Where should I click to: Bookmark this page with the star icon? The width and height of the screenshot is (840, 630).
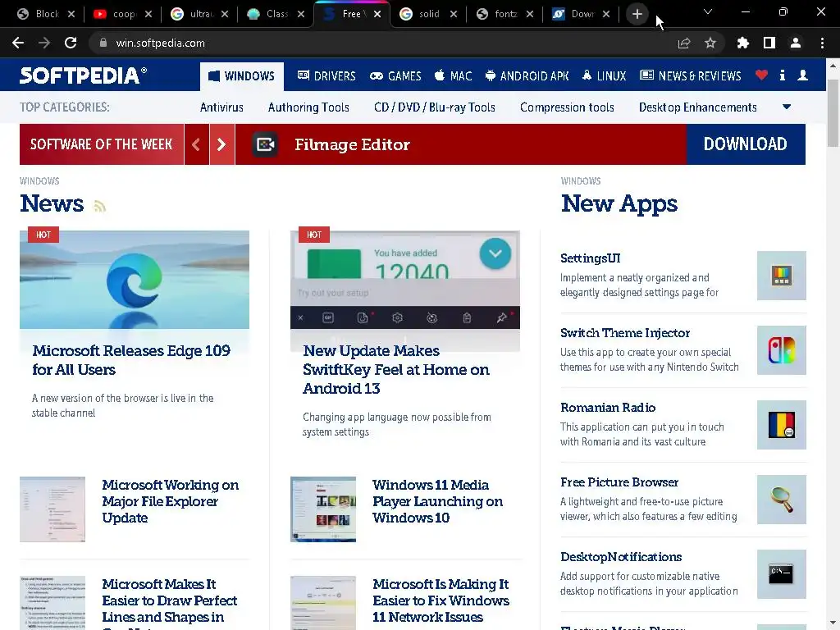pos(710,43)
